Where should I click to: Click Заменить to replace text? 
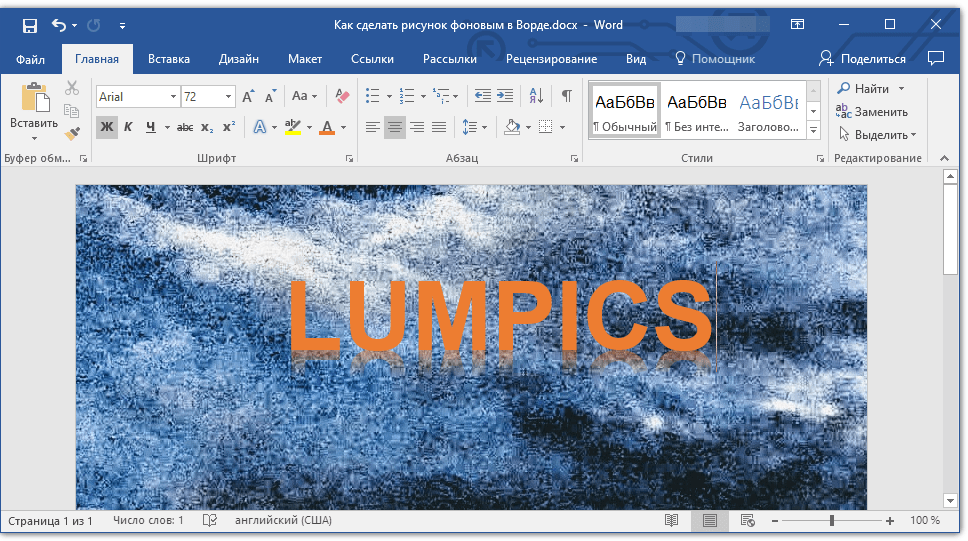pos(872,112)
